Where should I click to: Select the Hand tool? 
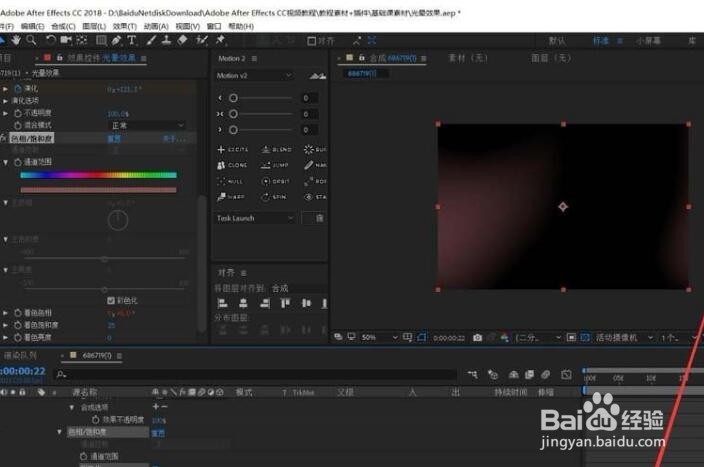(x=16, y=40)
